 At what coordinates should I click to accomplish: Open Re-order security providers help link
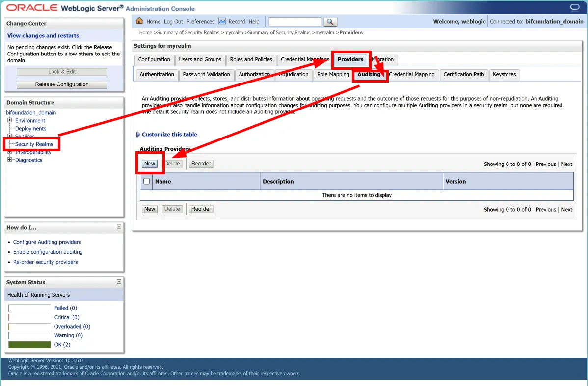tap(45, 262)
